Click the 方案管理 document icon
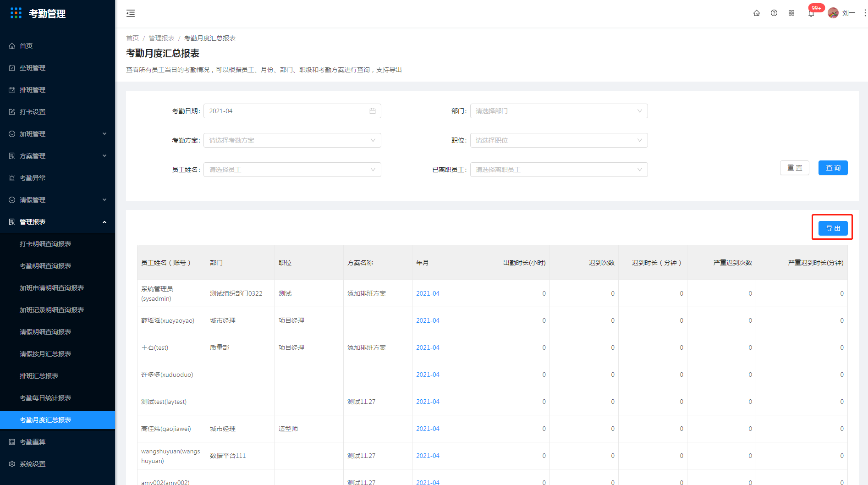868x485 pixels. click(x=12, y=156)
